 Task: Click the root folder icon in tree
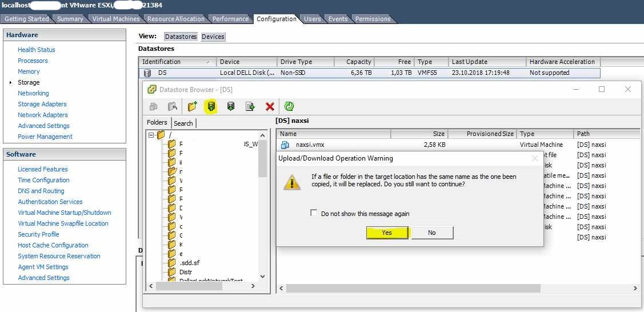coord(161,135)
